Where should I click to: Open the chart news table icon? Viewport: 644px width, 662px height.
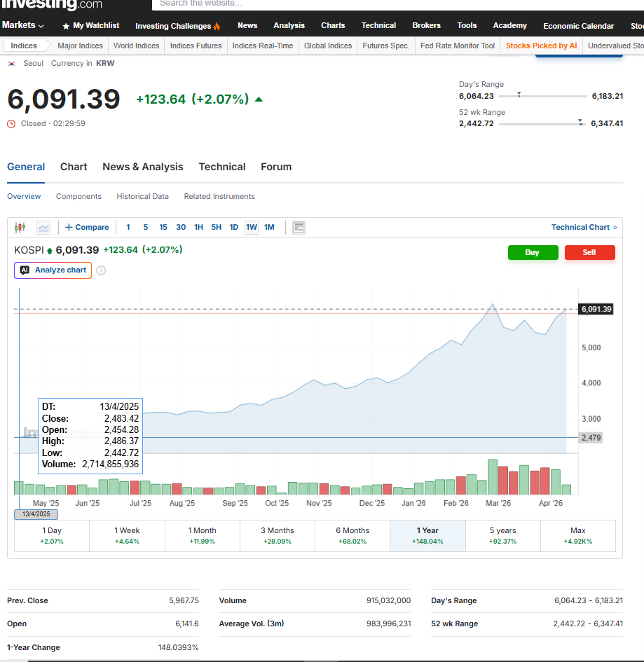pos(299,228)
